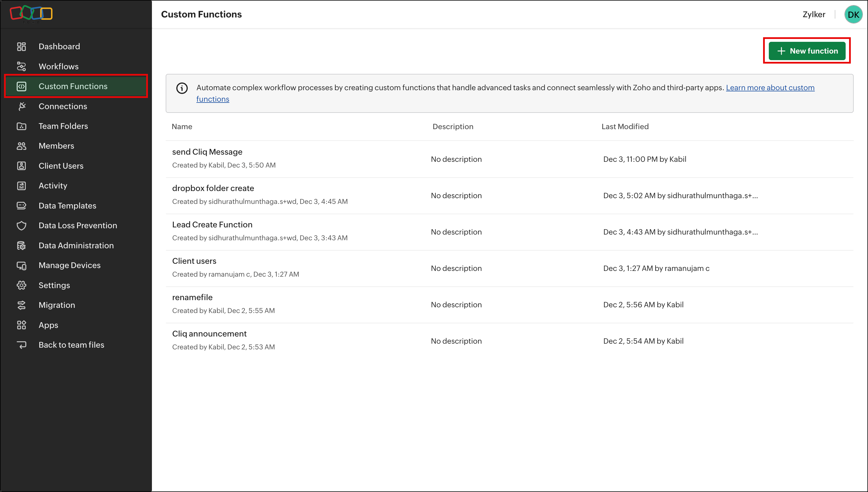Open Members in the sidebar

point(56,146)
